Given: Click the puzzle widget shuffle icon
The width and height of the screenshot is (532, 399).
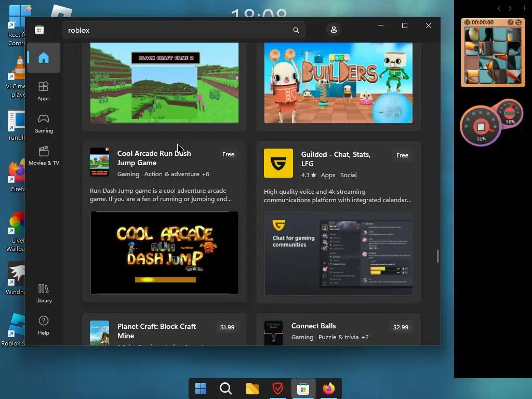Looking at the screenshot, I should (x=518, y=22).
